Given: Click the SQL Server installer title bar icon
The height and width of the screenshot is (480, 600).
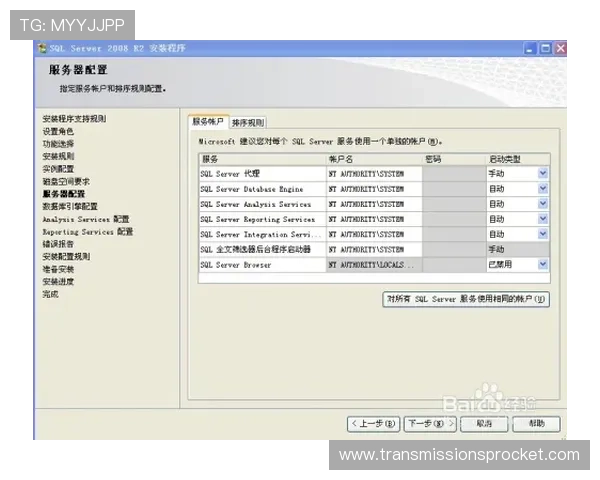Looking at the screenshot, I should tap(42, 49).
